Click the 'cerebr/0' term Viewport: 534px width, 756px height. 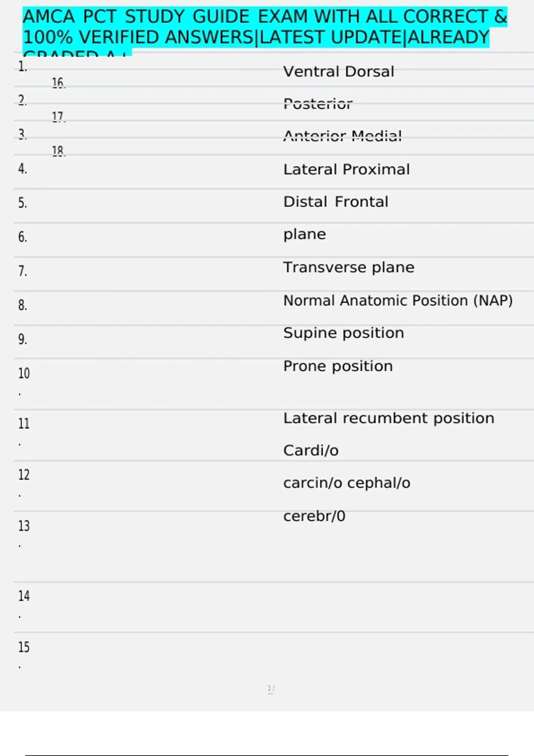315,516
